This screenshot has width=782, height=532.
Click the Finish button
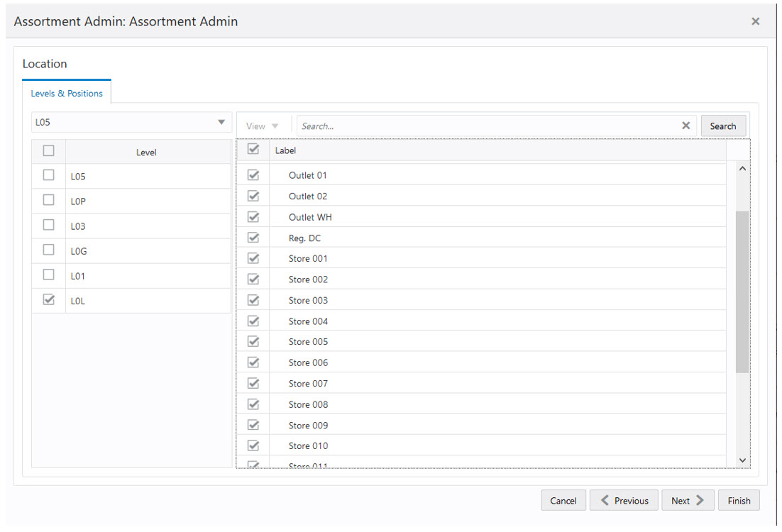coord(739,500)
